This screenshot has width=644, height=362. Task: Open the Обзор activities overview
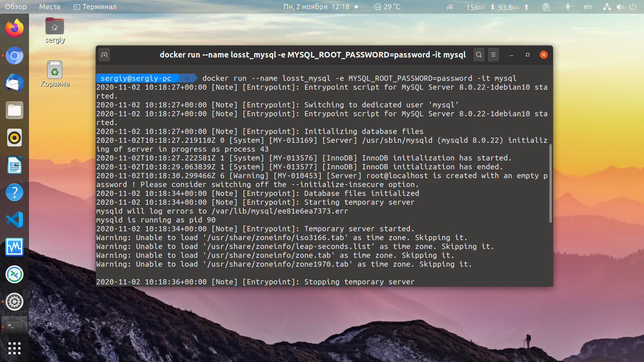click(x=16, y=7)
